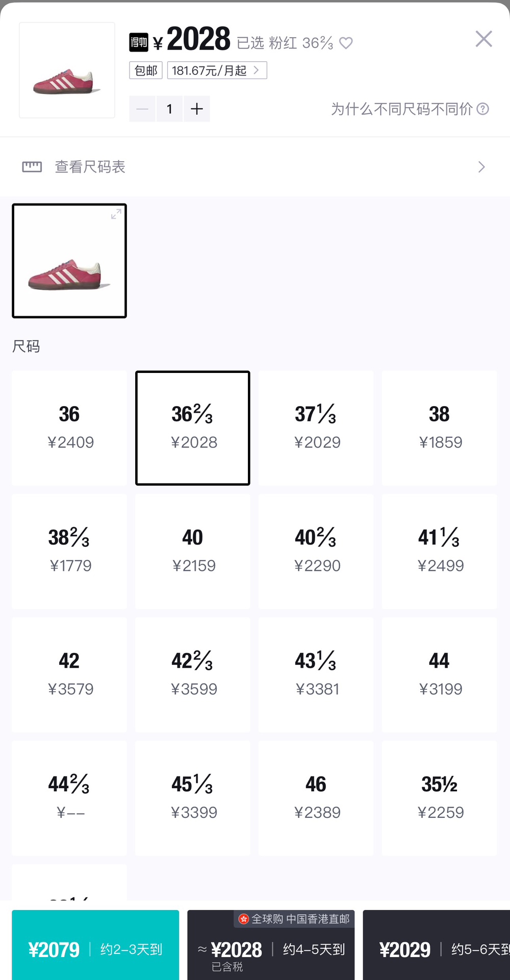Select size 36 priced ¥2409

tap(69, 428)
